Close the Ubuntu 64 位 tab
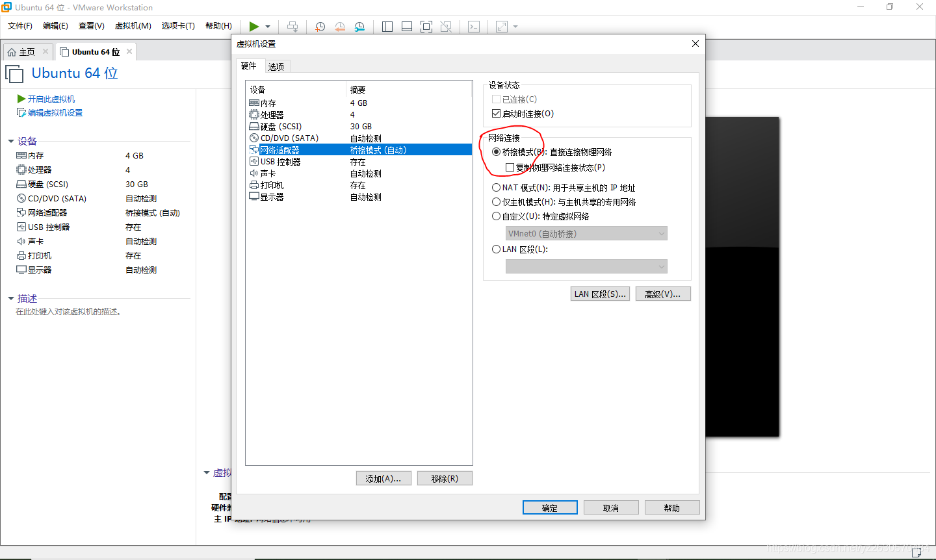Viewport: 936px width, 560px height. pyautogui.click(x=129, y=51)
